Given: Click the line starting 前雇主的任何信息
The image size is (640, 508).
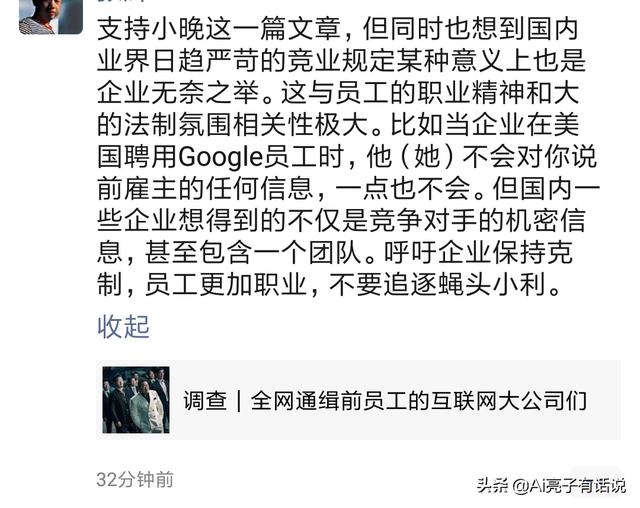Looking at the screenshot, I should tap(349, 189).
